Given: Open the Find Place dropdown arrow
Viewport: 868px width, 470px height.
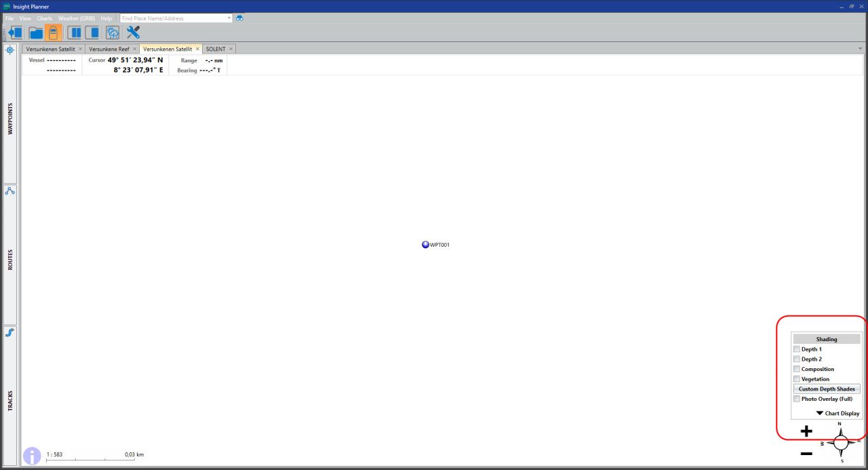Looking at the screenshot, I should point(229,18).
